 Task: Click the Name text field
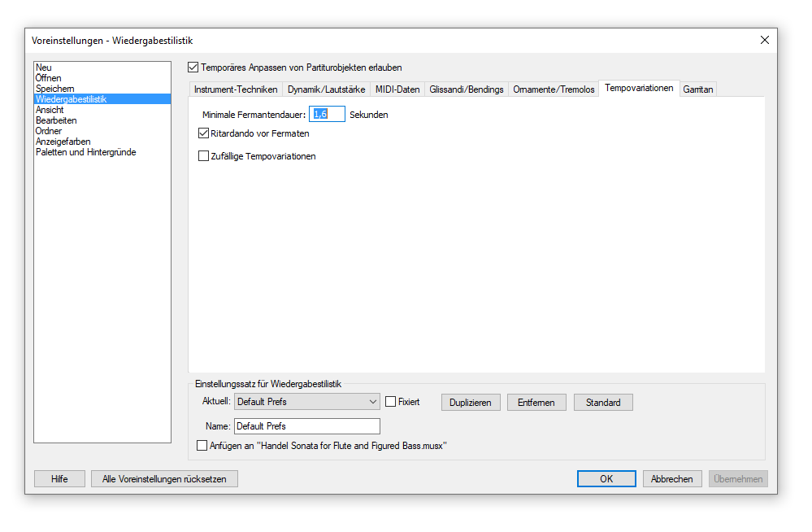click(307, 426)
